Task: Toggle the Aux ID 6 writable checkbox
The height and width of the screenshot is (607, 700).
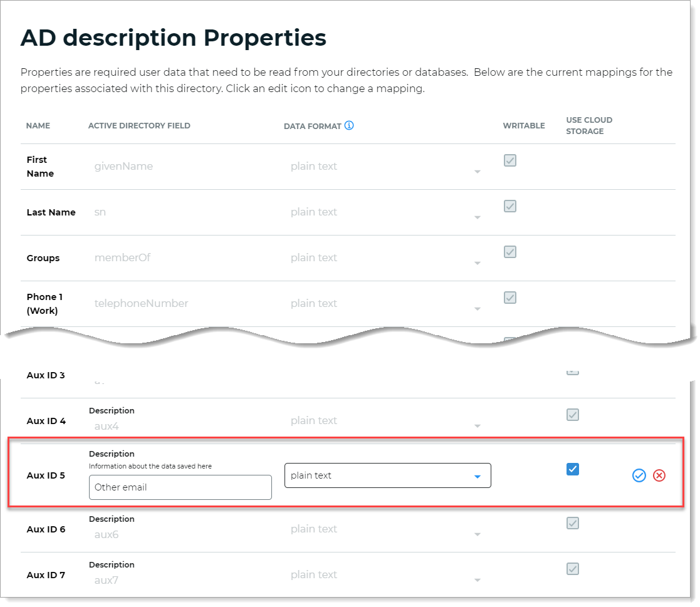Action: pyautogui.click(x=572, y=523)
